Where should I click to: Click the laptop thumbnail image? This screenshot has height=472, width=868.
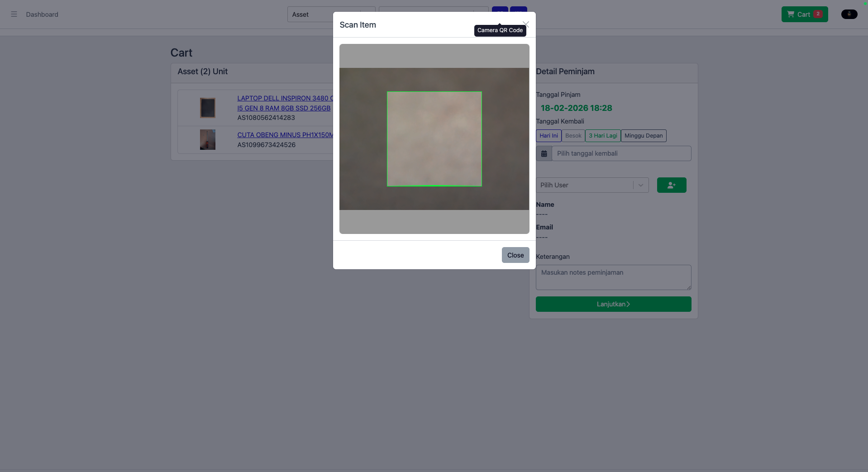[208, 108]
